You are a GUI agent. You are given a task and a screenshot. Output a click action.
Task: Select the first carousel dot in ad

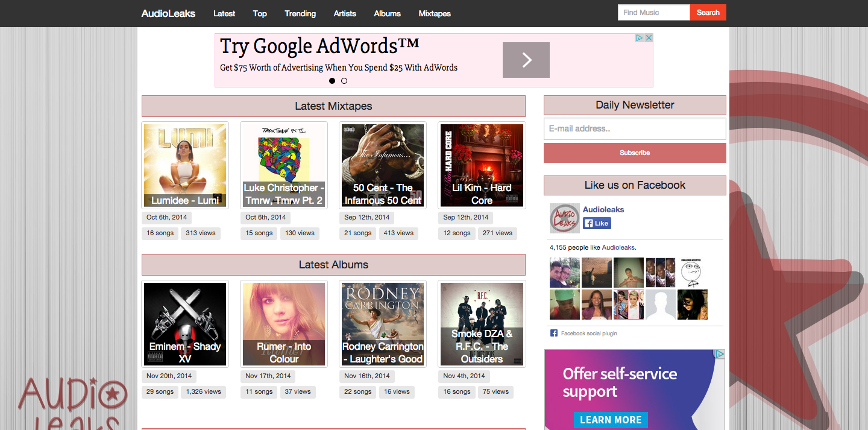332,81
